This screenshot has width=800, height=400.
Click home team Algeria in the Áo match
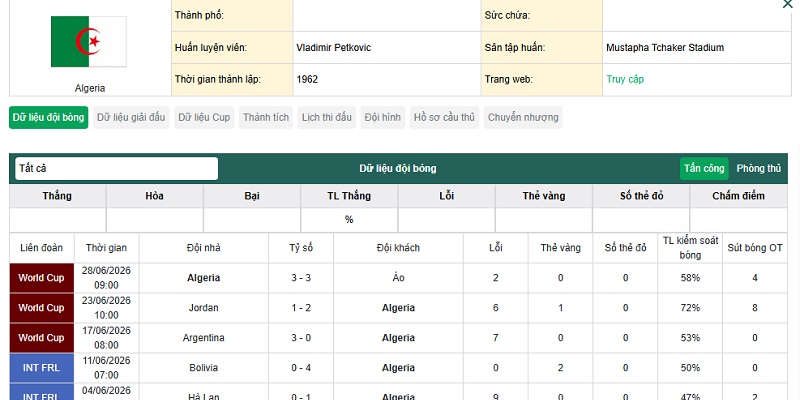click(204, 278)
